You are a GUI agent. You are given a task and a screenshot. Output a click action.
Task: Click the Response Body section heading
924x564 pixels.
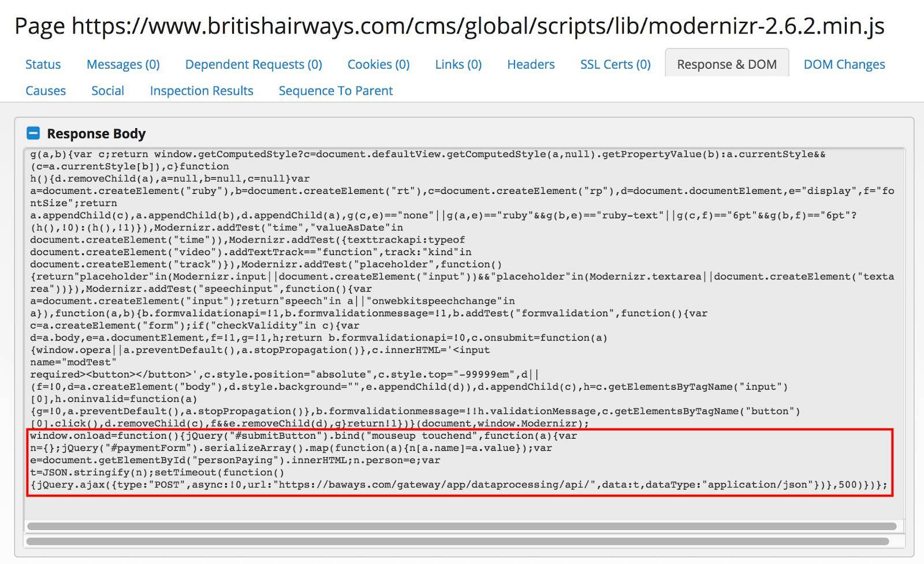(96, 133)
